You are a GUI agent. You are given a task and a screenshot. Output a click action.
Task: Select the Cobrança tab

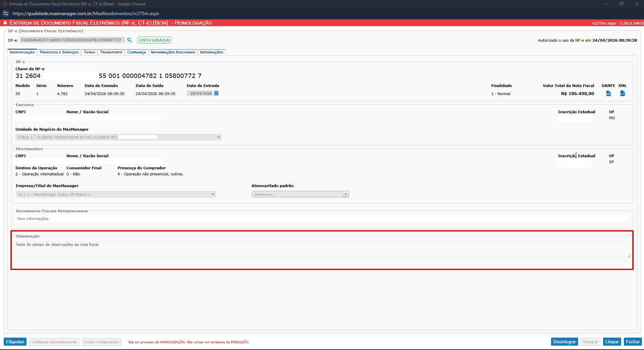pos(136,52)
